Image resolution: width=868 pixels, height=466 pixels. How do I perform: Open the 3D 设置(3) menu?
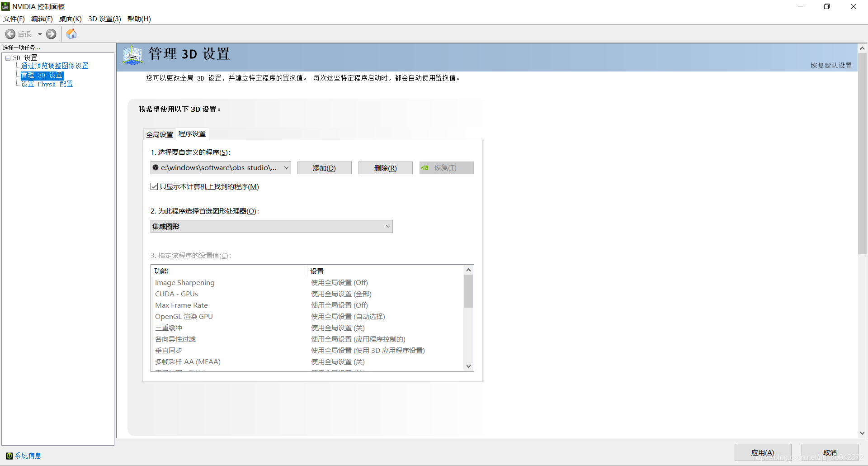[x=104, y=19]
